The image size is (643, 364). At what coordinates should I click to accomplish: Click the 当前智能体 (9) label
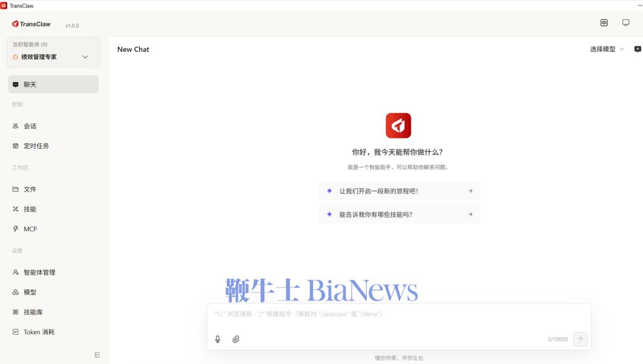point(30,44)
